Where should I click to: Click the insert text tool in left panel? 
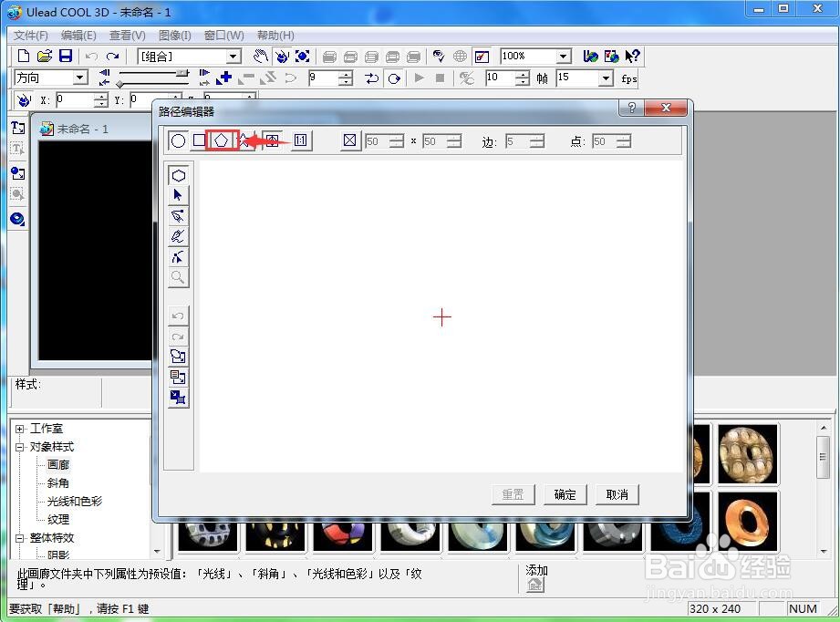17,128
